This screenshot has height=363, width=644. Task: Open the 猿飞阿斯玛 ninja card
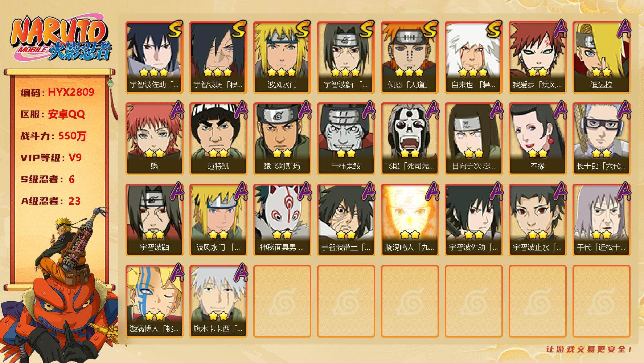point(282,139)
